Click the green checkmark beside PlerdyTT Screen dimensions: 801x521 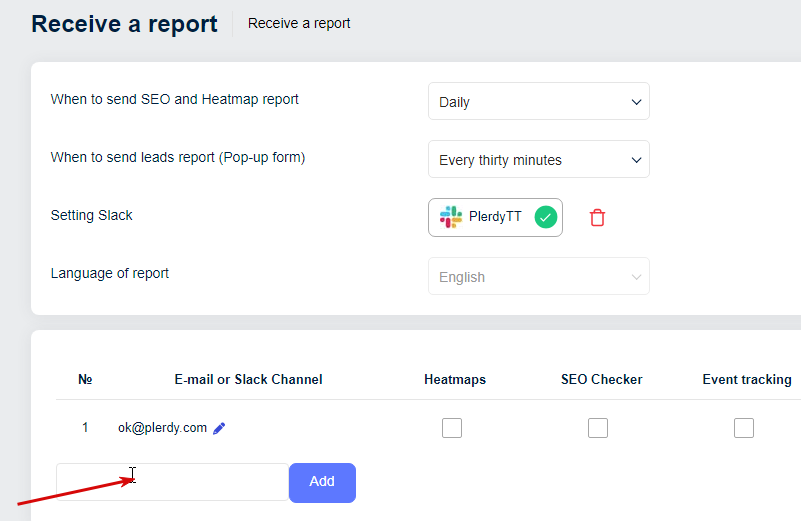pos(545,217)
